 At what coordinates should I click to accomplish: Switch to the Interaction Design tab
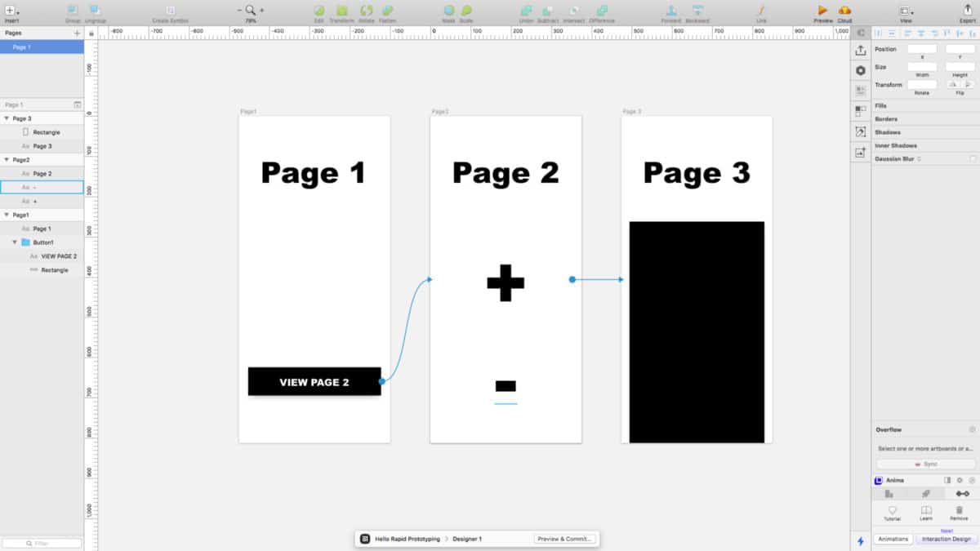(946, 539)
